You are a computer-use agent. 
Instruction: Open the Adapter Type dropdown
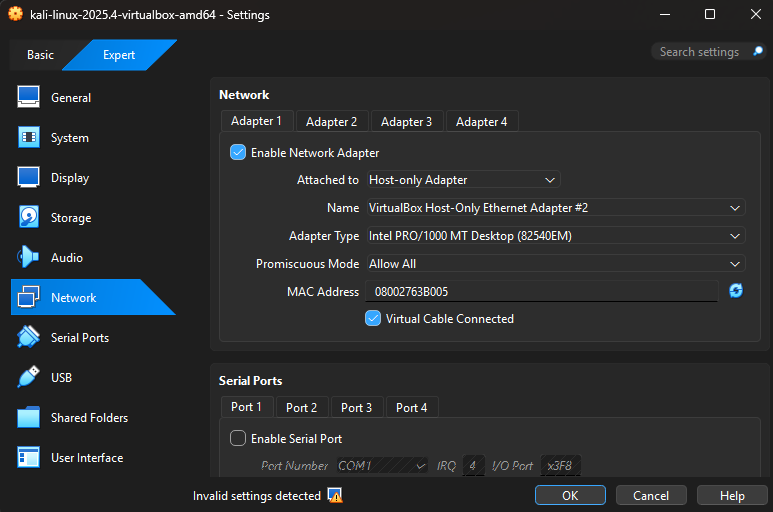coord(556,236)
